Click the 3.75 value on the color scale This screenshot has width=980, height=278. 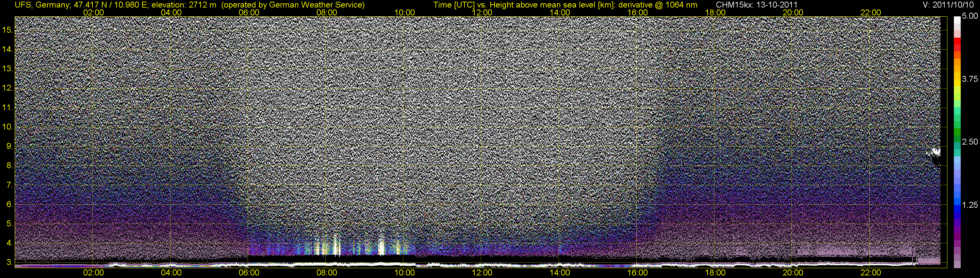tap(970, 79)
